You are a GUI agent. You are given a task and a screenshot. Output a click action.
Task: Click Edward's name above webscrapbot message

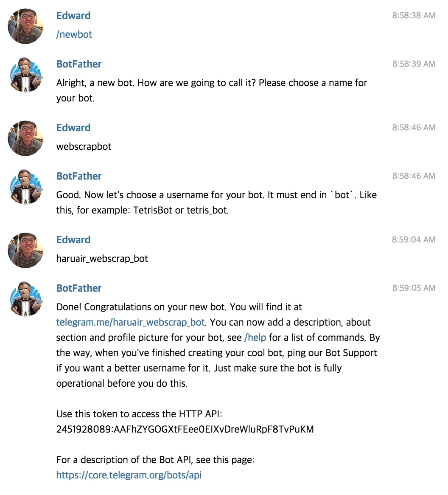pyautogui.click(x=73, y=127)
